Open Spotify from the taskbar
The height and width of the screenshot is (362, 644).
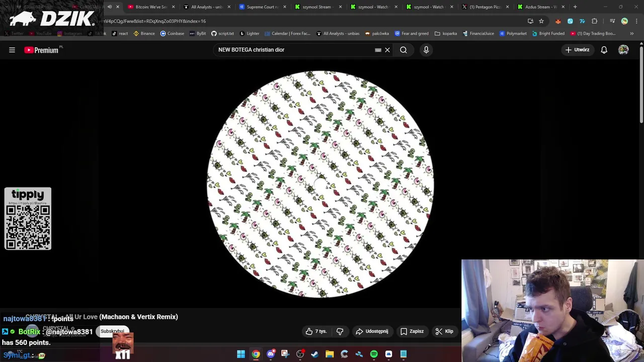[374, 354]
